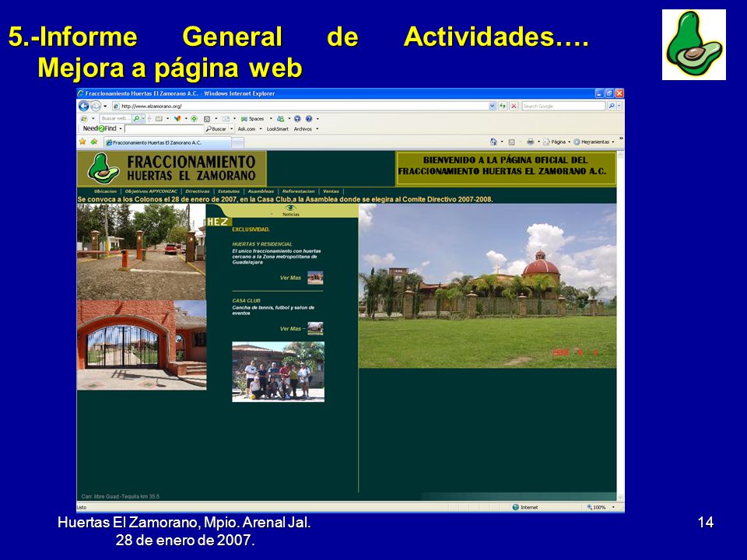The width and height of the screenshot is (747, 560).
Task: Open the Página menu
Action: 556,142
